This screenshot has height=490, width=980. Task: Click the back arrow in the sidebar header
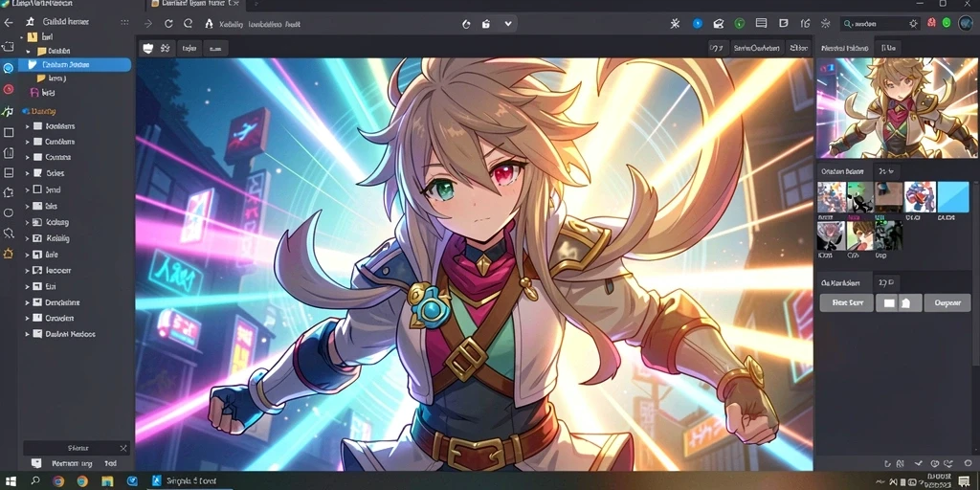coord(8,22)
